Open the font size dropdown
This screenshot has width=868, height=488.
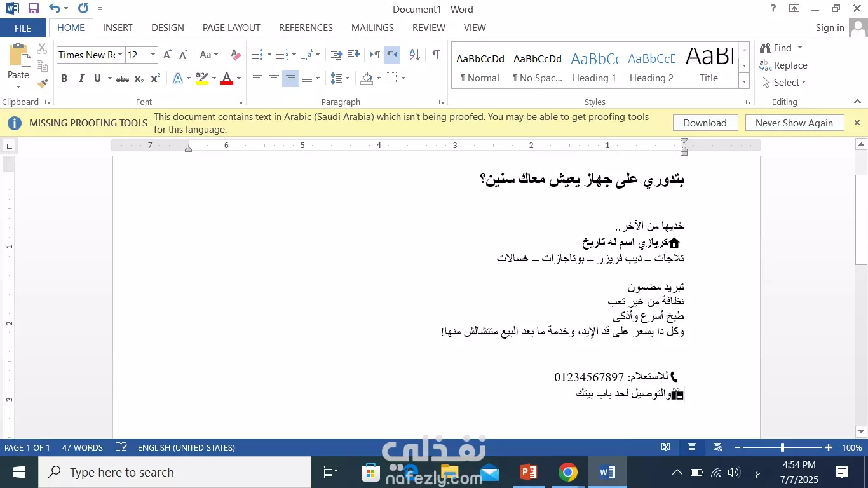point(153,55)
